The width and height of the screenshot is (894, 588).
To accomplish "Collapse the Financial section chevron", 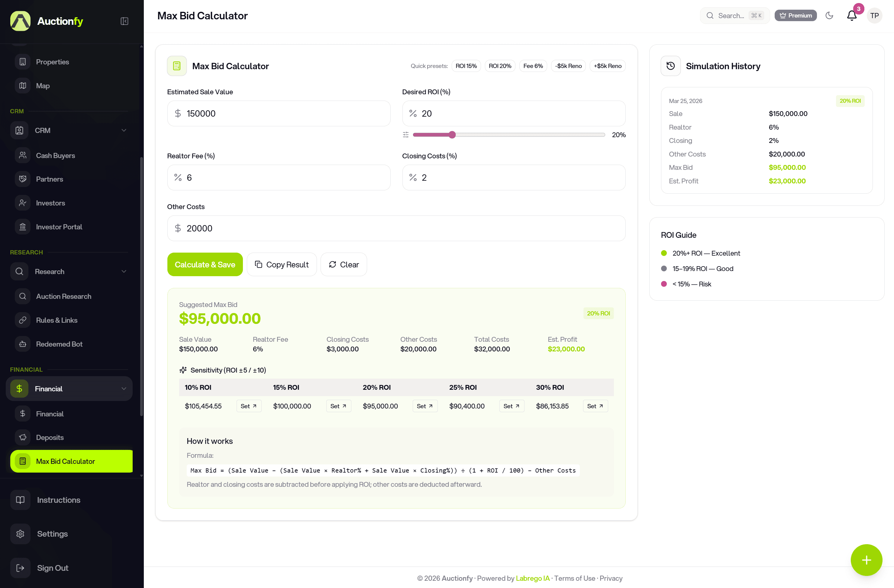I will pyautogui.click(x=124, y=389).
